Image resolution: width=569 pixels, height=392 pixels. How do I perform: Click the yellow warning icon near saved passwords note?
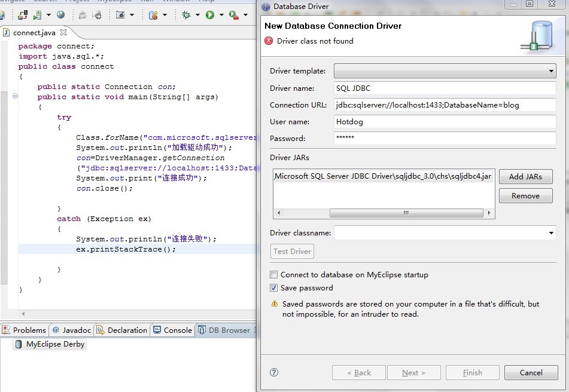click(x=275, y=304)
